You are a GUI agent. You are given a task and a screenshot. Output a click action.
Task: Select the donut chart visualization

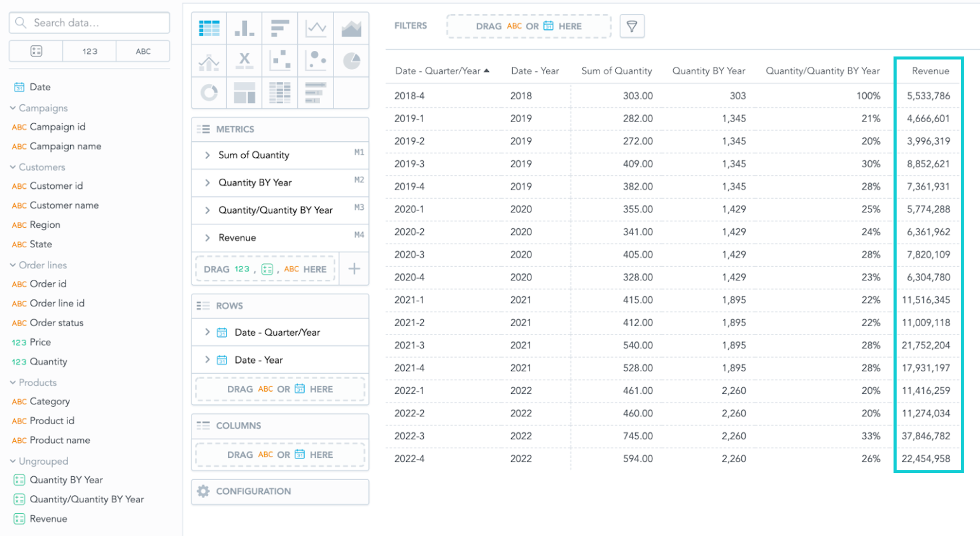209,92
